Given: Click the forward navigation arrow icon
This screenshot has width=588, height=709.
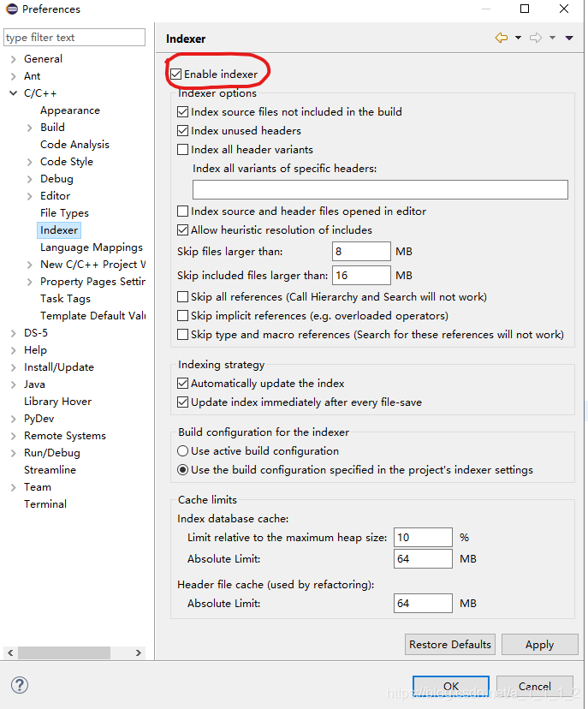Looking at the screenshot, I should pyautogui.click(x=536, y=38).
